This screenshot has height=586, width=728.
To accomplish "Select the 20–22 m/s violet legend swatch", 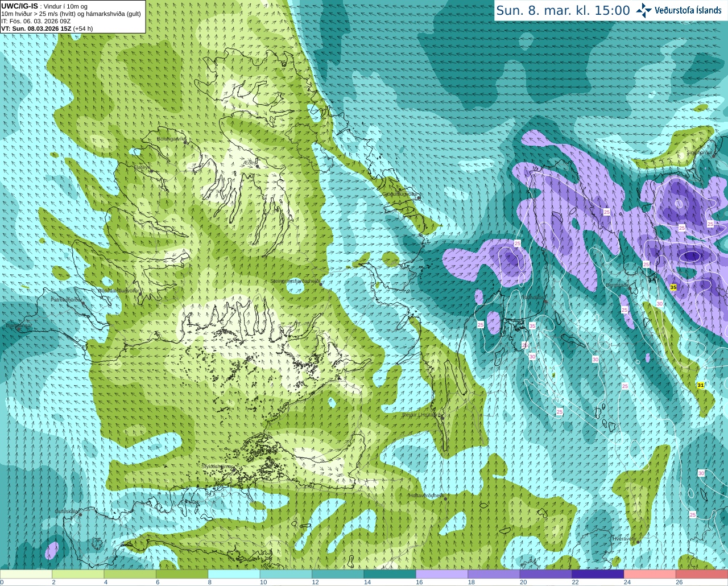I will tap(545, 574).
